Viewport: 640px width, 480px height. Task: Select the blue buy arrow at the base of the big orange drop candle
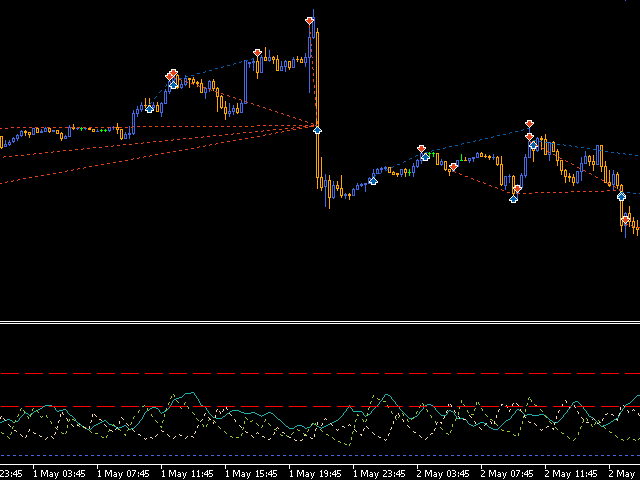point(317,130)
